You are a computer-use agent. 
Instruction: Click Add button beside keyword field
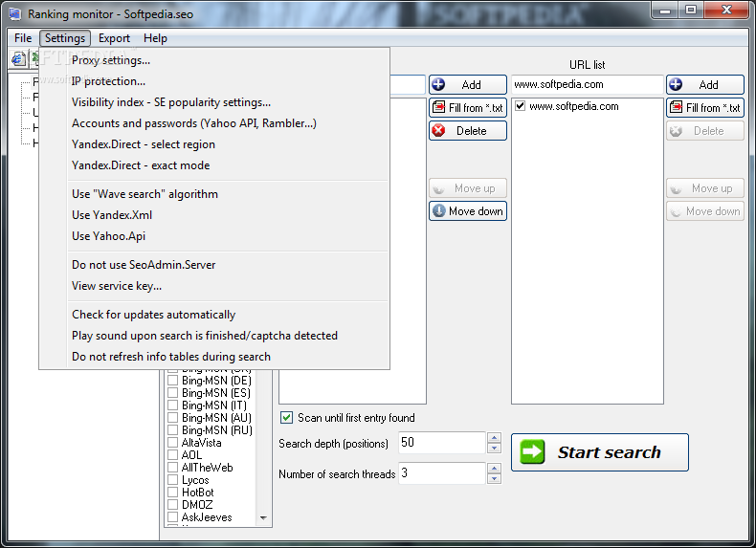coord(468,85)
